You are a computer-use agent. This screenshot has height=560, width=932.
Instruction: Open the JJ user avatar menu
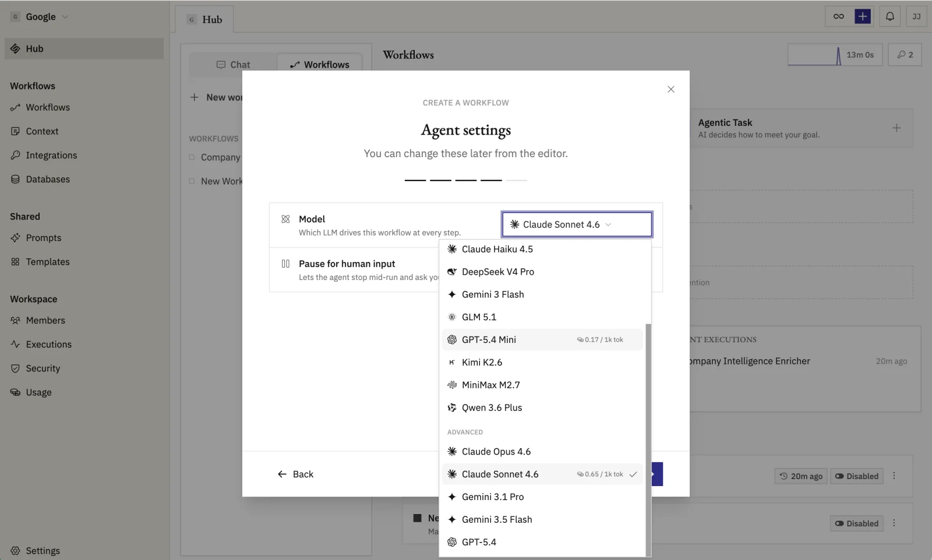pyautogui.click(x=916, y=16)
